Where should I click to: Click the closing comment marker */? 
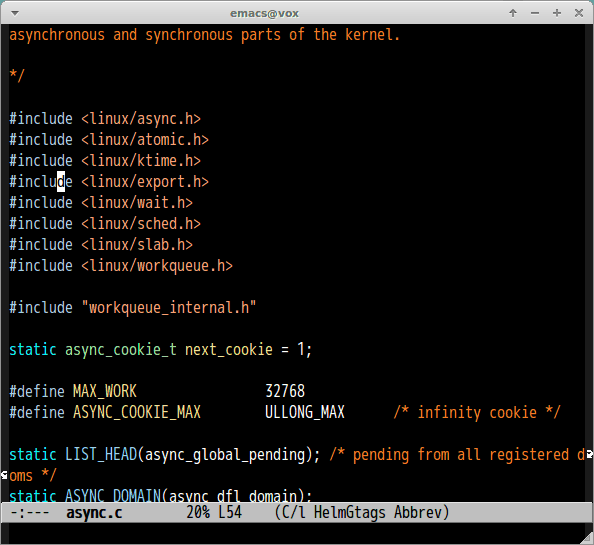coord(17,75)
